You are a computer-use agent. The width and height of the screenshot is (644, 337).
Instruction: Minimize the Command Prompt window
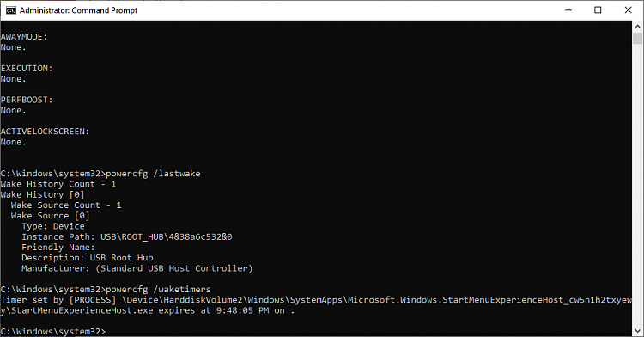tap(568, 10)
